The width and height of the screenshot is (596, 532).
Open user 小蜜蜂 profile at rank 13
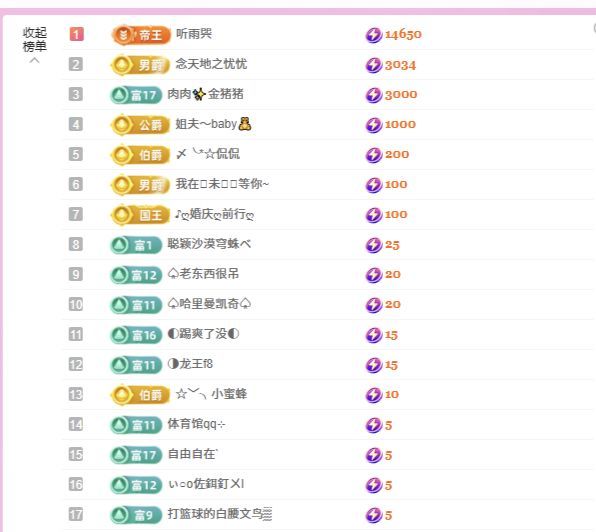[211, 394]
